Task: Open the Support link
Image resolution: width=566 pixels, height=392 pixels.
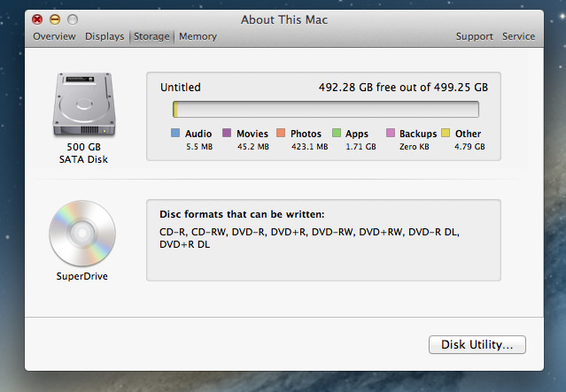Action: tap(474, 36)
